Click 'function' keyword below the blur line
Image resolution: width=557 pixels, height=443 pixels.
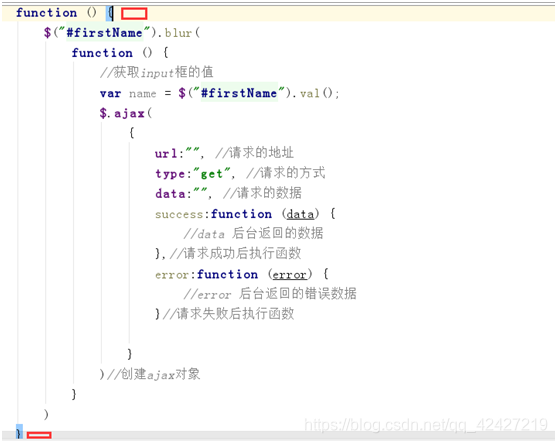[102, 53]
